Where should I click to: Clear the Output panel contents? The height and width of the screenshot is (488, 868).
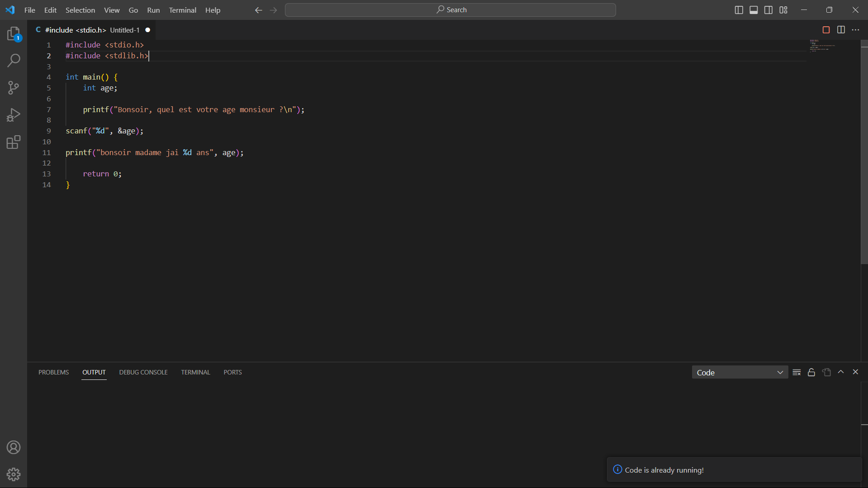tap(797, 372)
